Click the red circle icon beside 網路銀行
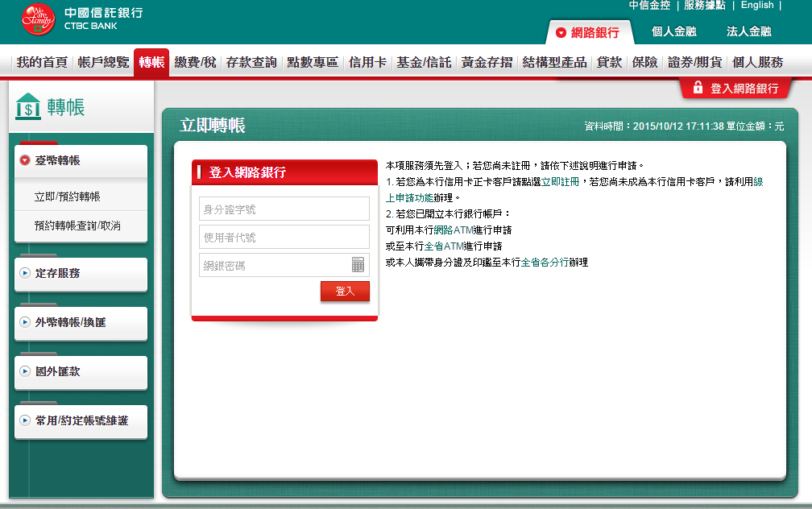This screenshot has width=812, height=509. tap(561, 33)
